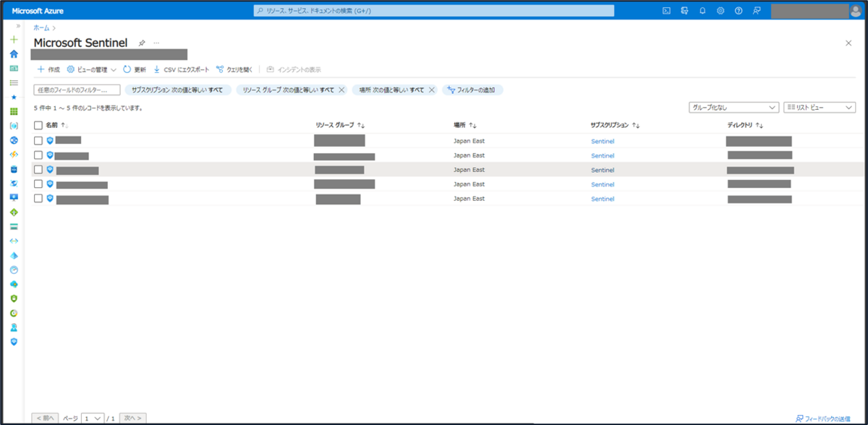Sort by リソース グループ column header
This screenshot has width=868, height=425.
[x=341, y=125]
